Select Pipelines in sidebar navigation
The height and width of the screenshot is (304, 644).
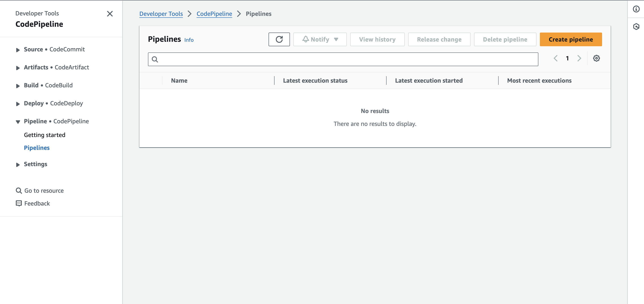37,148
